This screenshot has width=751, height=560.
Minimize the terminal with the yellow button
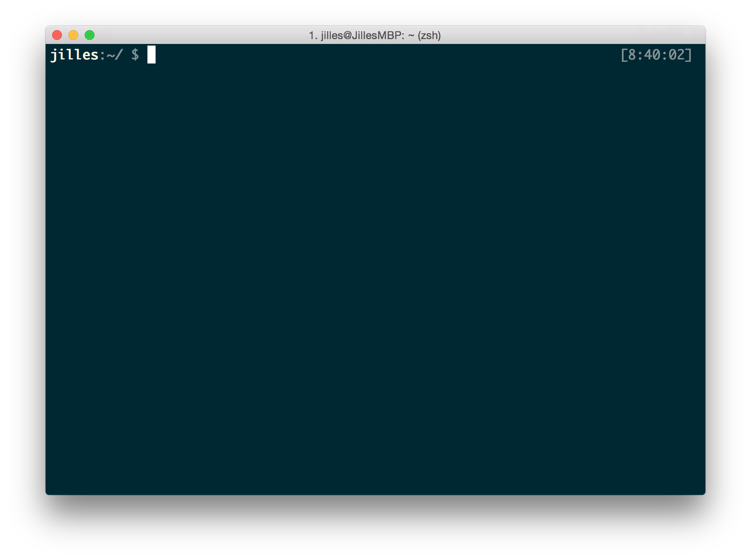coord(73,35)
